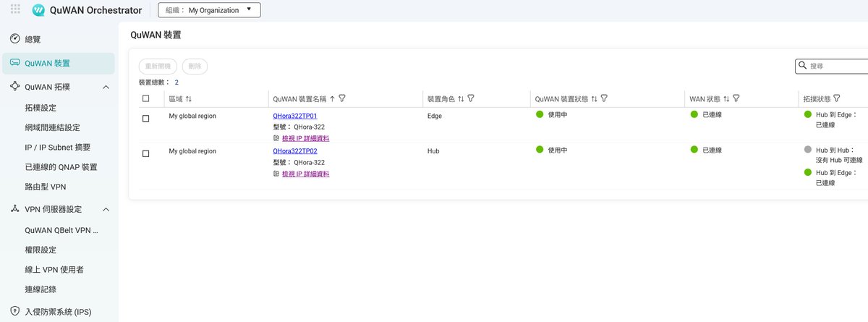Click filter icon on 裝置角色 column

pyautogui.click(x=471, y=98)
